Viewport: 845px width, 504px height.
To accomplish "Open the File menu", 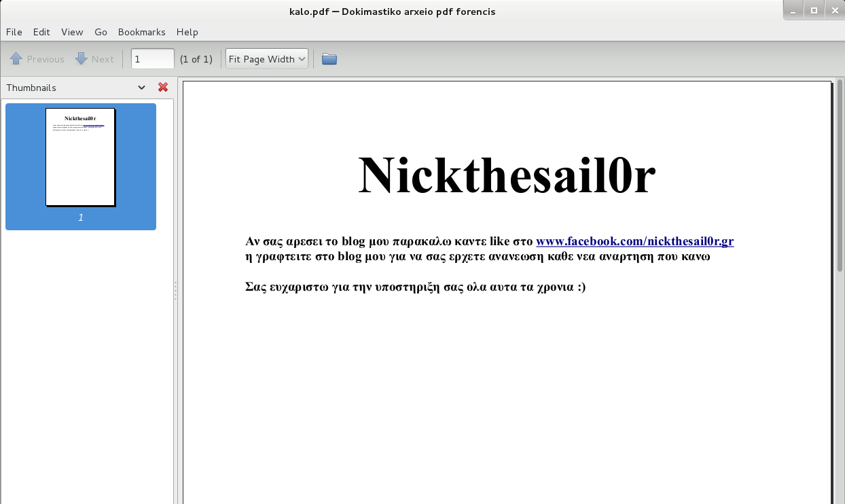I will [x=14, y=32].
